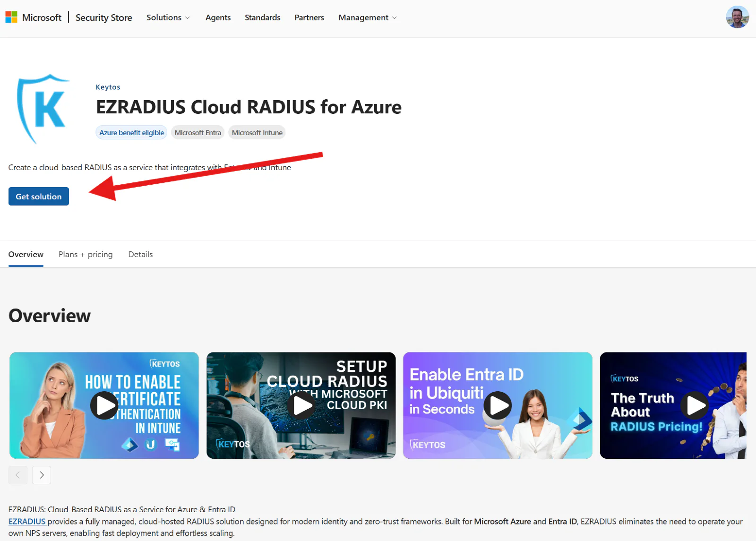Play the Certificate Authentication in Intune video
Image resolution: width=756 pixels, height=541 pixels.
point(104,405)
